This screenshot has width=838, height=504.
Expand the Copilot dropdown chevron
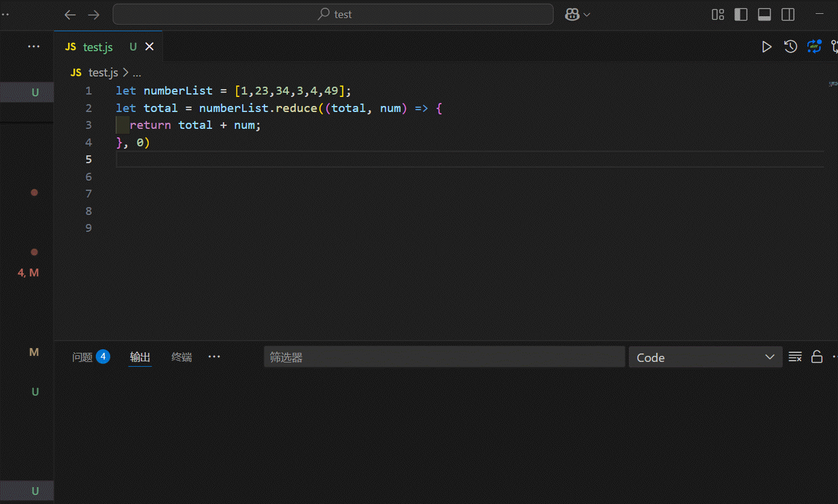[586, 14]
